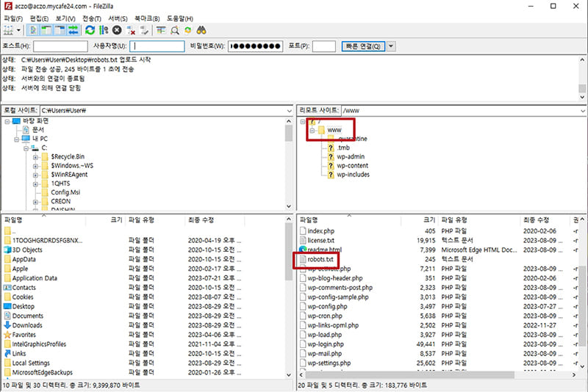Collapse the 내 PC tree node
Viewport: 588px width, 392px height.
(x=16, y=139)
